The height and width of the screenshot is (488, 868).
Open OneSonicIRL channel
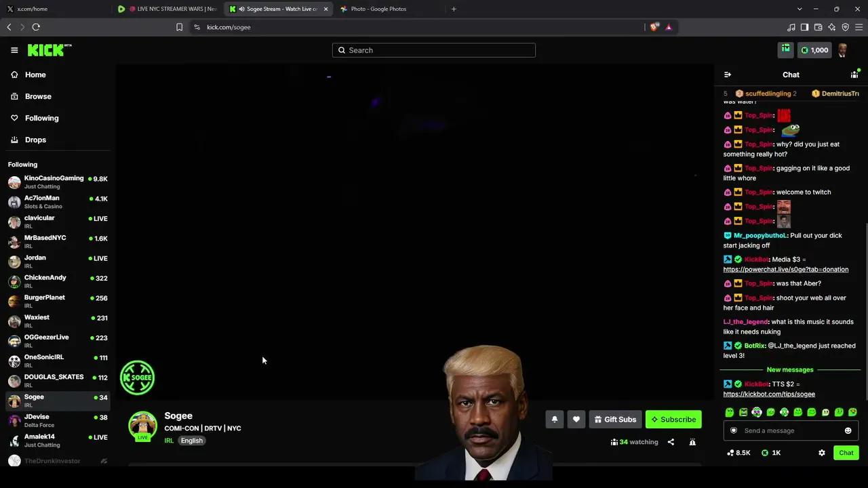58,361
